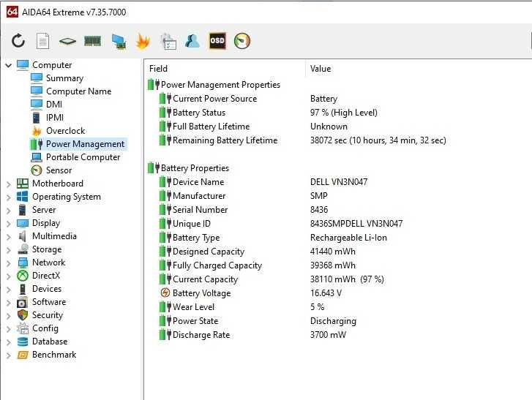Click the Sensor gauge icon in tree
This screenshot has width=532, height=400.
(x=37, y=170)
